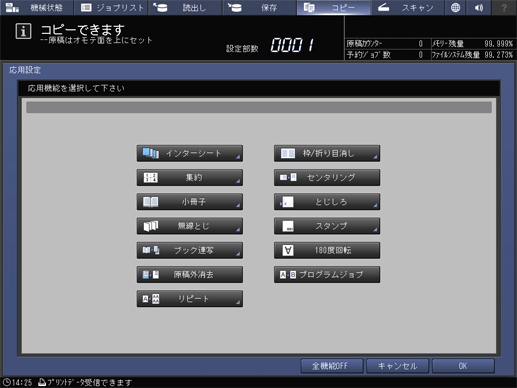Screen dimensions: 517x388
Task: Open ブック連写 settings via corner arrow
Action: [x=238, y=254]
